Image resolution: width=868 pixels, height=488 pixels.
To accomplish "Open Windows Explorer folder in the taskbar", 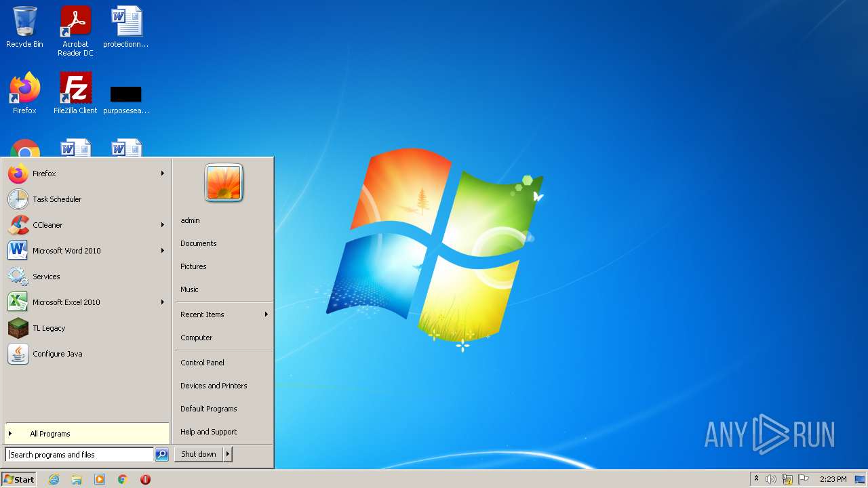I will click(77, 479).
